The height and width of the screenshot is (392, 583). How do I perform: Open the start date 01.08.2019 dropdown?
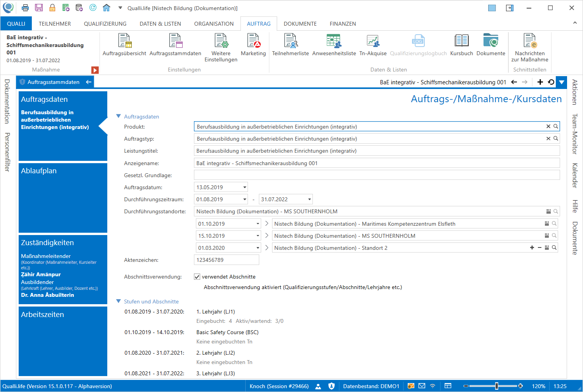point(244,199)
